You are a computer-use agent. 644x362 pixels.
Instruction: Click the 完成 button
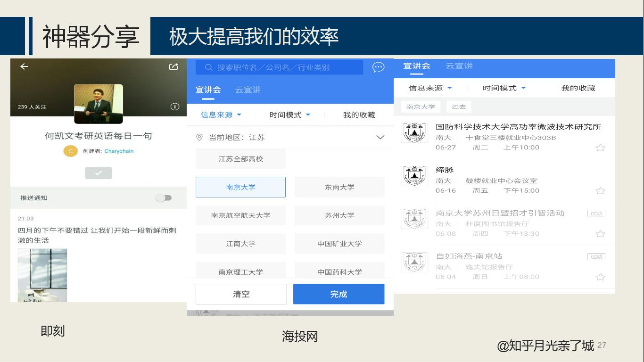pos(339,294)
